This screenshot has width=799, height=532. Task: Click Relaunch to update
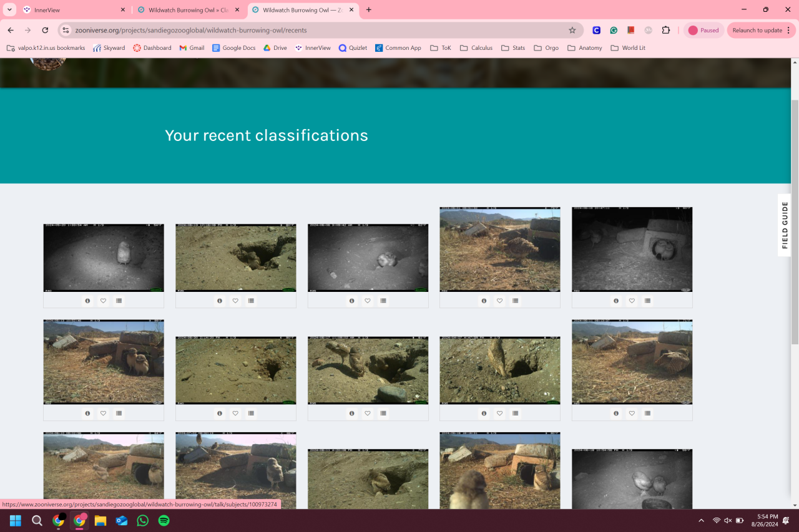(757, 30)
